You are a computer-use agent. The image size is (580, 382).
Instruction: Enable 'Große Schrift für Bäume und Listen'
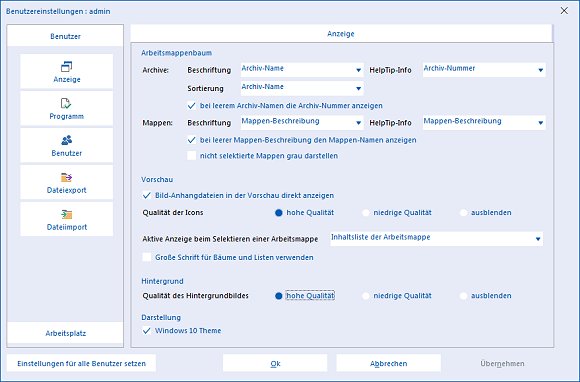point(147,257)
